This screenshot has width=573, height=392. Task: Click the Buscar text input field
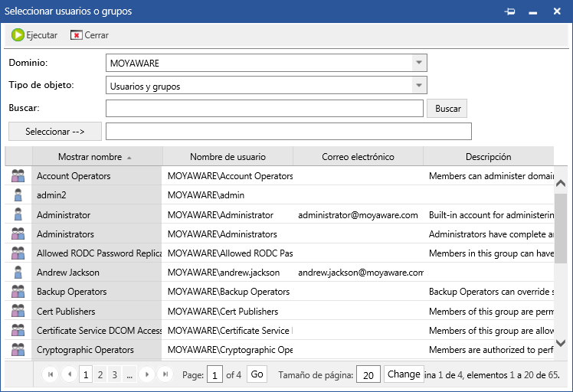coord(264,109)
